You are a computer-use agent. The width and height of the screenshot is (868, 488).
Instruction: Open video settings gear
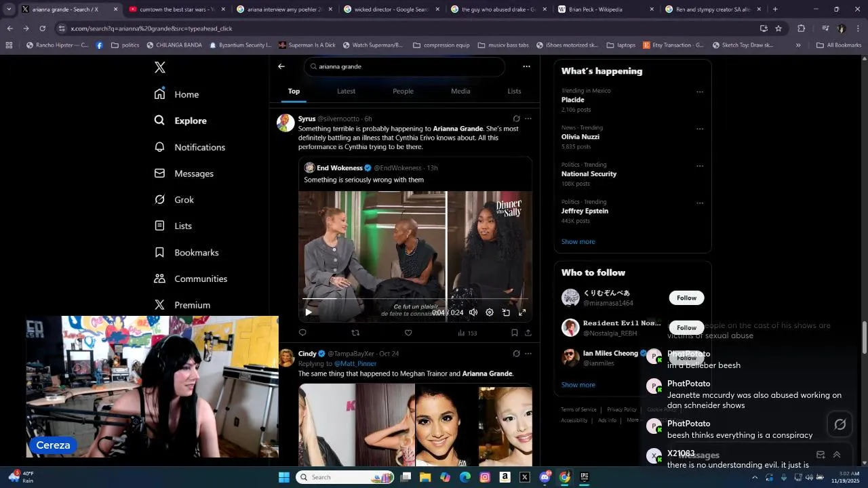click(490, 312)
